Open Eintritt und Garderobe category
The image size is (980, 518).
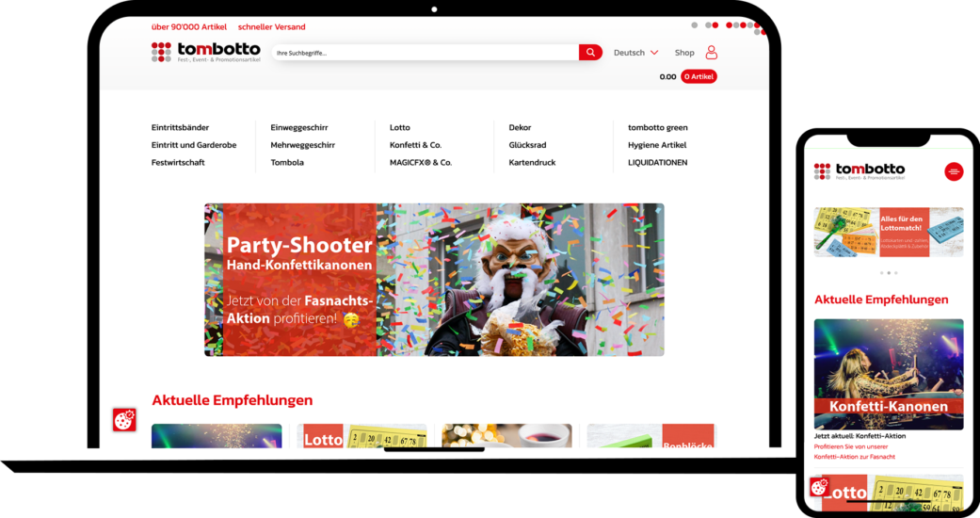(x=194, y=144)
